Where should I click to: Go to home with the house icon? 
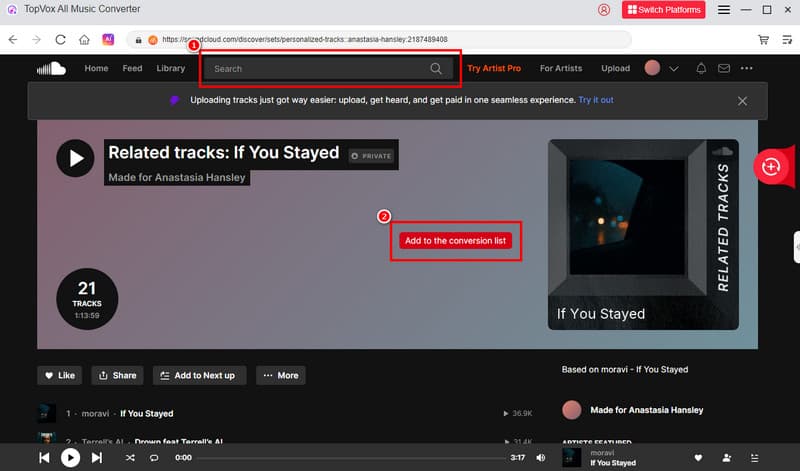click(84, 39)
